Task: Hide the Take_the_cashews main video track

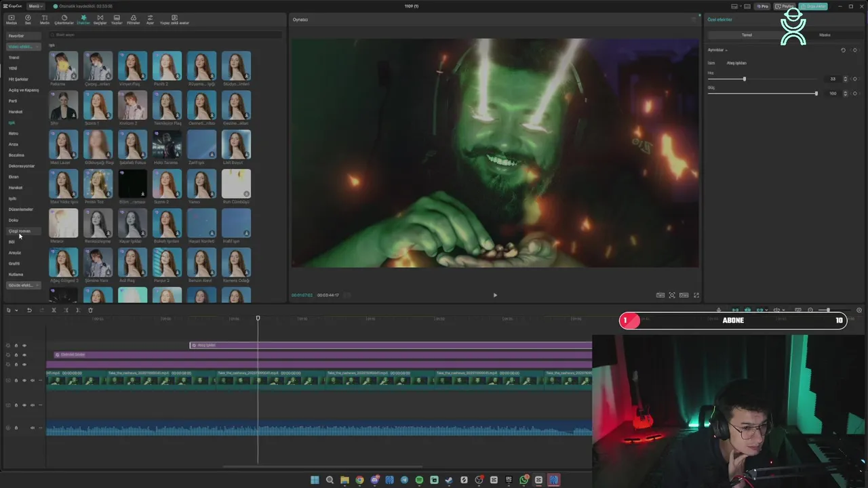Action: click(x=24, y=380)
